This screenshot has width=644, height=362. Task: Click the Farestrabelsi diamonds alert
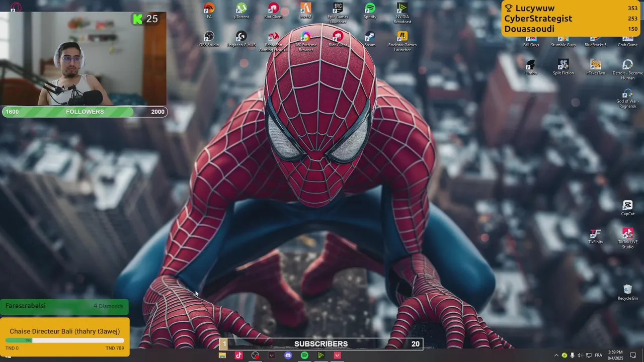click(x=64, y=306)
